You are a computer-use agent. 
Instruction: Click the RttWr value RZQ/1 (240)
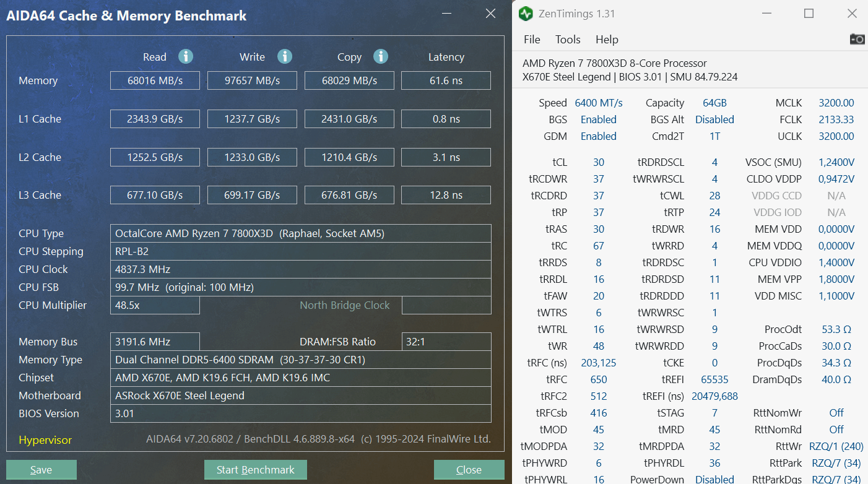pyautogui.click(x=836, y=446)
